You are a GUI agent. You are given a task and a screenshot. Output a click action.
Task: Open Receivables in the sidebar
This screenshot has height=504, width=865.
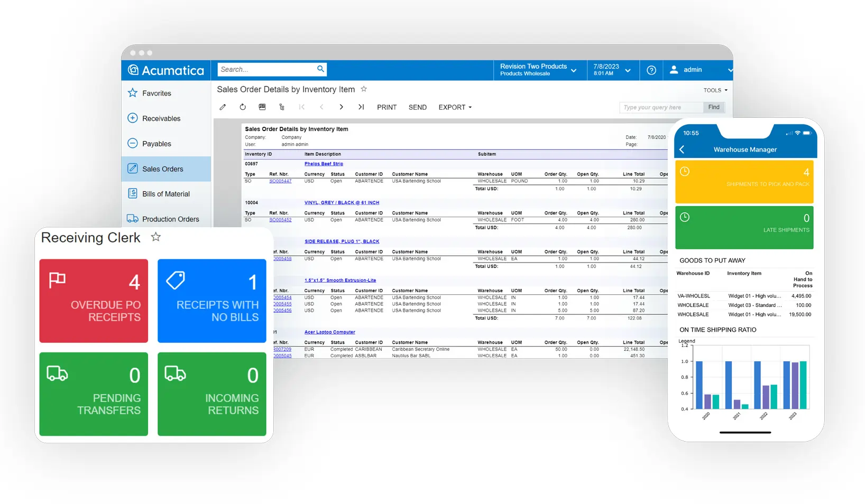166,118
